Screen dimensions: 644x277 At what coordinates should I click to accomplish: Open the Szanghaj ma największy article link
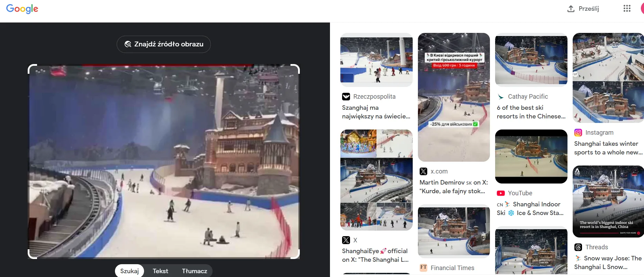376,112
